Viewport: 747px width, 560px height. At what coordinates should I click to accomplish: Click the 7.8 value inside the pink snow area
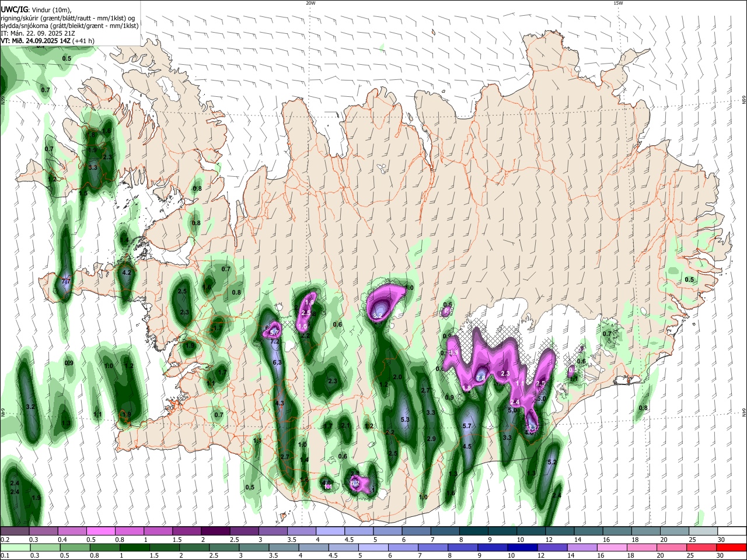pos(481,377)
